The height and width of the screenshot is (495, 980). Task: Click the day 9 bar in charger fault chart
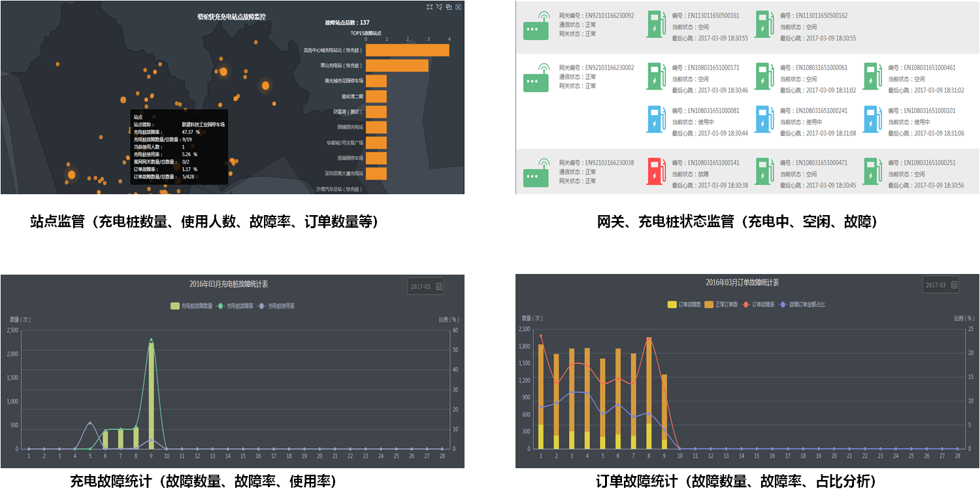click(x=152, y=396)
